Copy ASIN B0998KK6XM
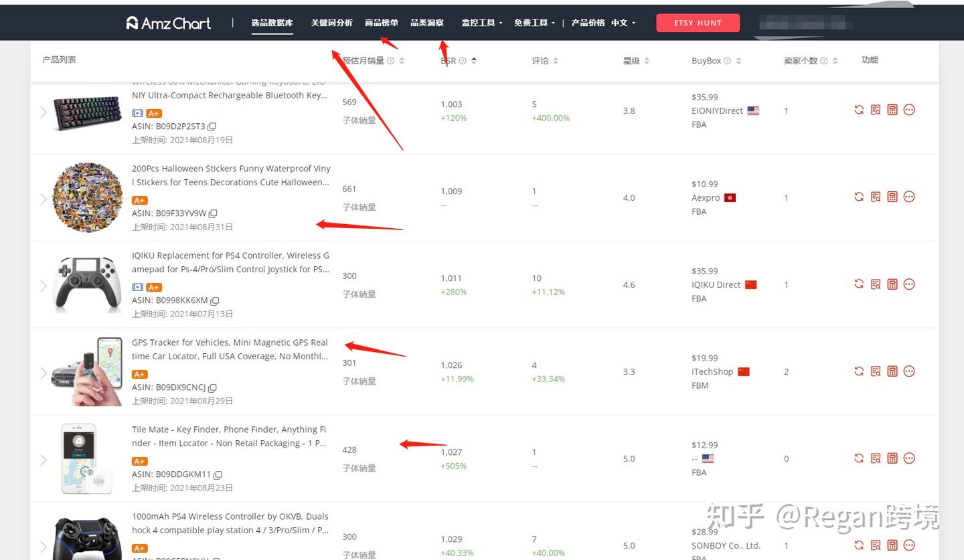This screenshot has height=560, width=964. coord(215,300)
